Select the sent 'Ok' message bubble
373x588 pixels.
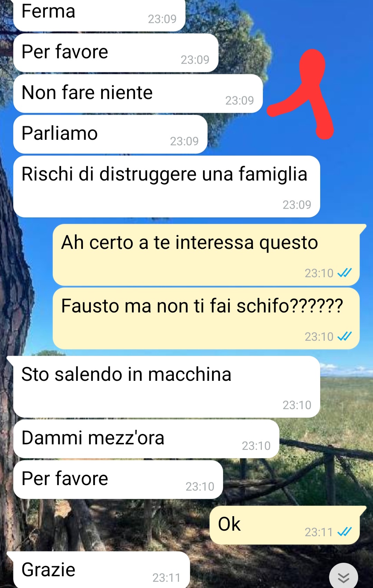coord(288,525)
